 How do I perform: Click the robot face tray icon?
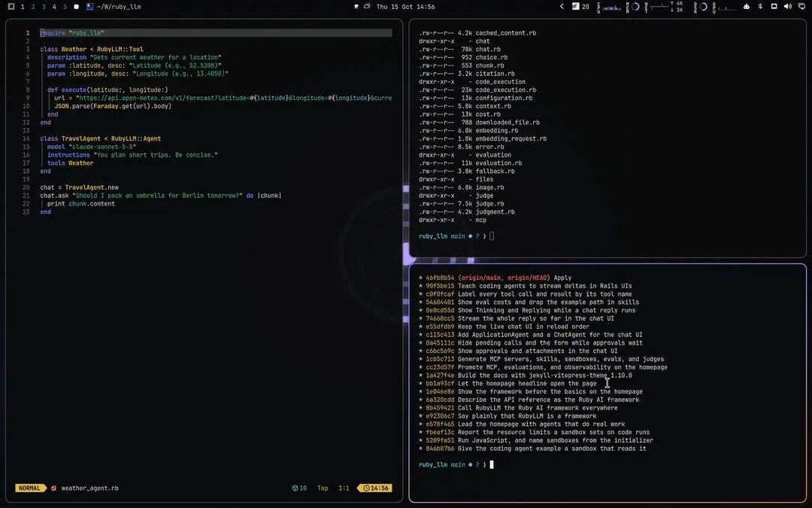coord(747,7)
